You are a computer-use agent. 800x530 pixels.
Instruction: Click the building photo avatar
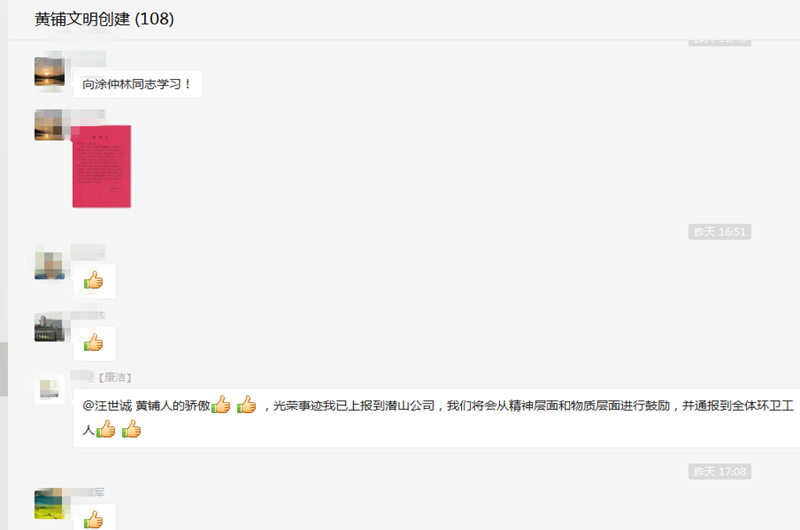[49, 327]
